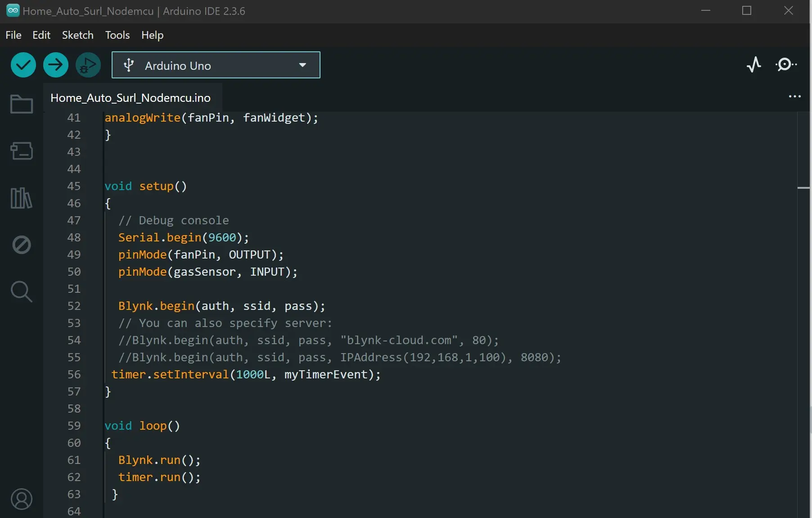Open the Tools menu

[x=117, y=35]
